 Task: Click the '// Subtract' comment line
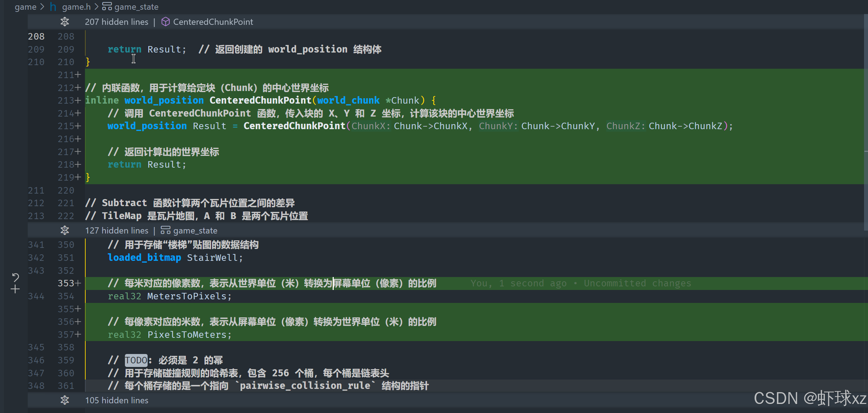click(190, 203)
